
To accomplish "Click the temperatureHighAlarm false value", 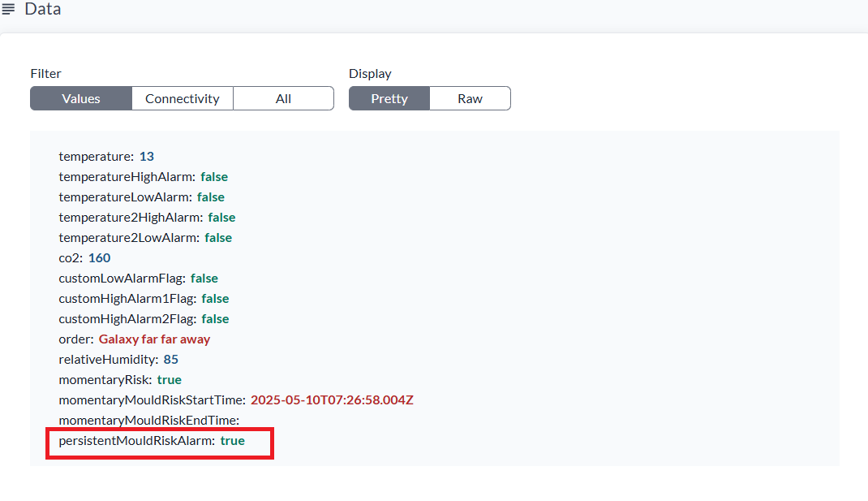I will (214, 176).
